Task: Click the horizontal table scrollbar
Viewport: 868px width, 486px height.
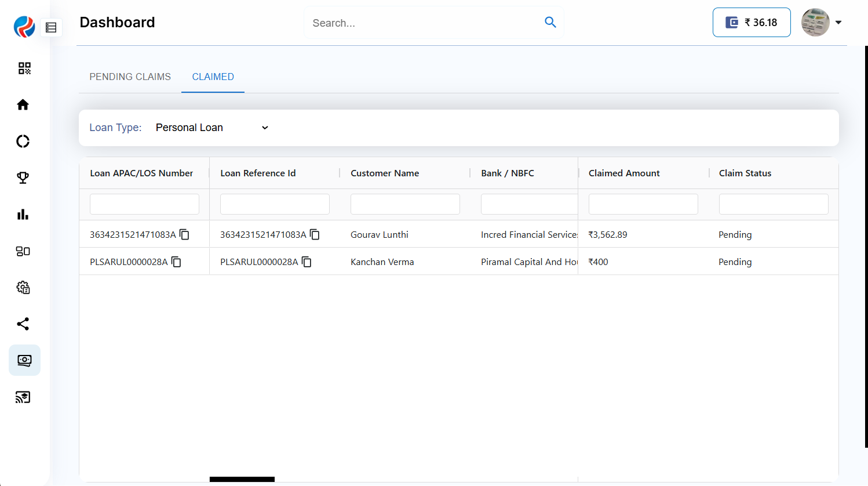Action: pos(242,479)
